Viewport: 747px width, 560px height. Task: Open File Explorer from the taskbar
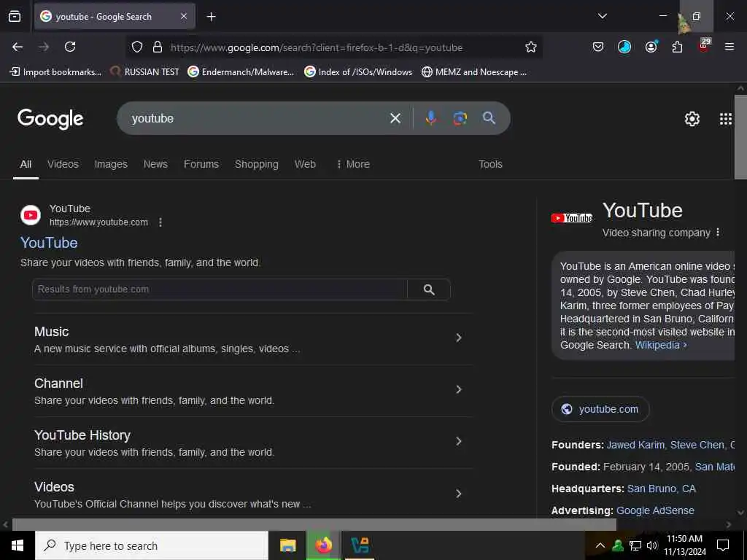(x=287, y=545)
